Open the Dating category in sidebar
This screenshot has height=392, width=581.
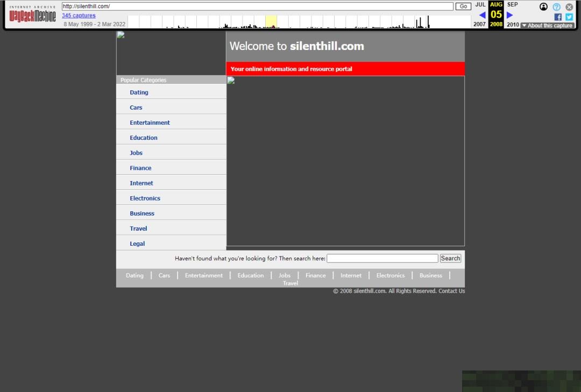(139, 92)
